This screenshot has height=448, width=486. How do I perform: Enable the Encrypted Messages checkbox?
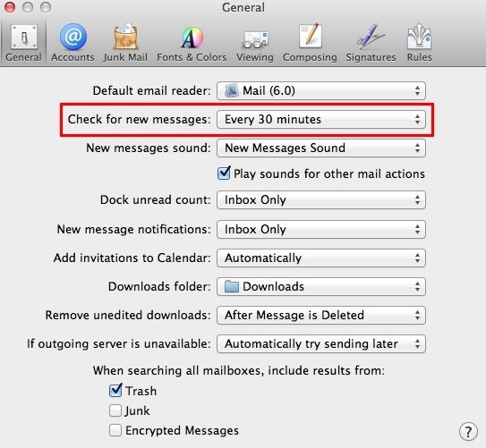tap(115, 430)
